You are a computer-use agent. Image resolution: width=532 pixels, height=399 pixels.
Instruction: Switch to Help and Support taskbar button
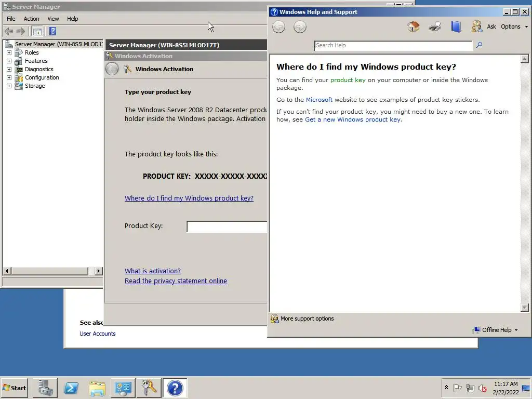[175, 388]
